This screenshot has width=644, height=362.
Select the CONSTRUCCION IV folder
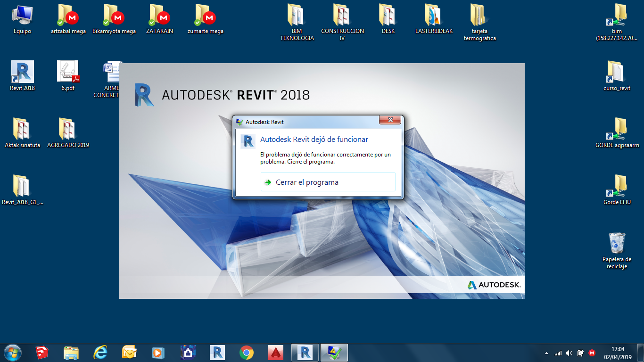343,23
